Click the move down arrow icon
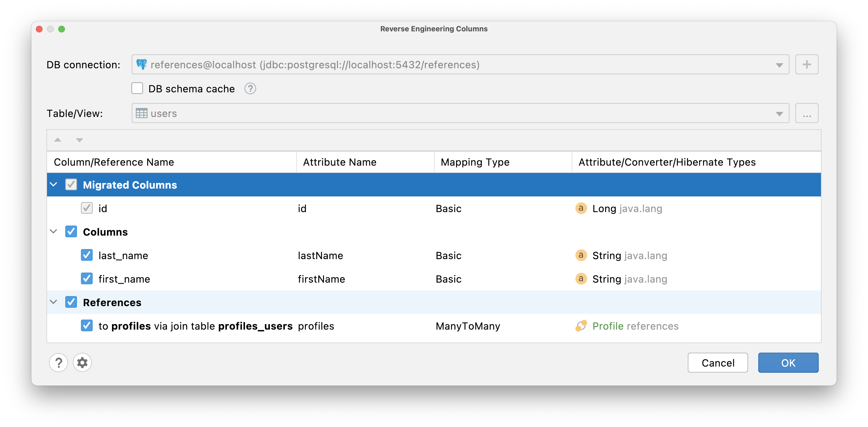868x427 pixels. [79, 140]
